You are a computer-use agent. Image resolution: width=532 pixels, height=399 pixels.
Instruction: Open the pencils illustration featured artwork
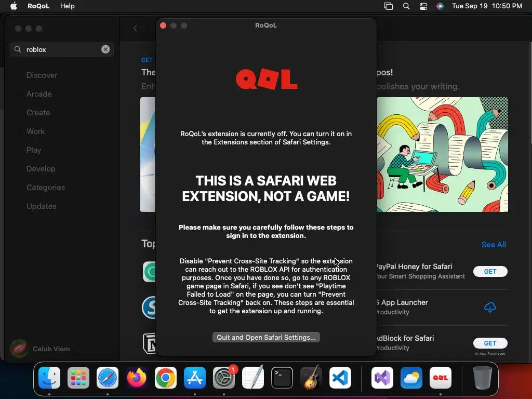443,155
